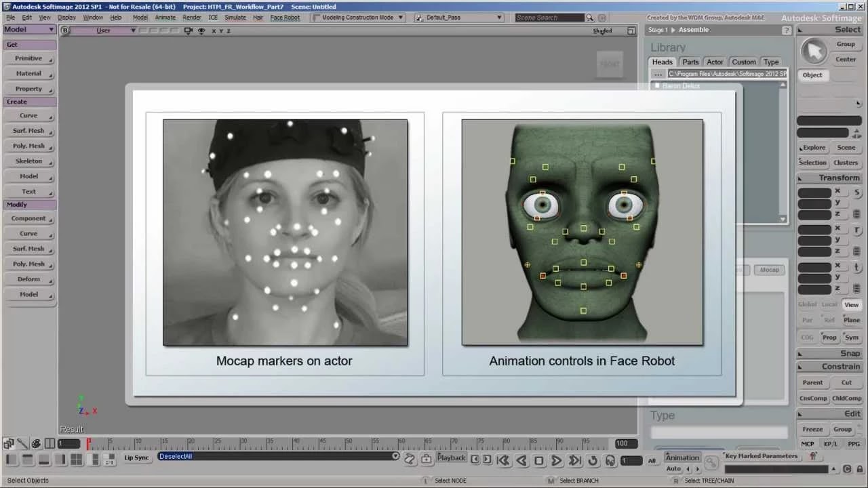
Task: Click the Key Marked Parameters button
Action: point(762,456)
